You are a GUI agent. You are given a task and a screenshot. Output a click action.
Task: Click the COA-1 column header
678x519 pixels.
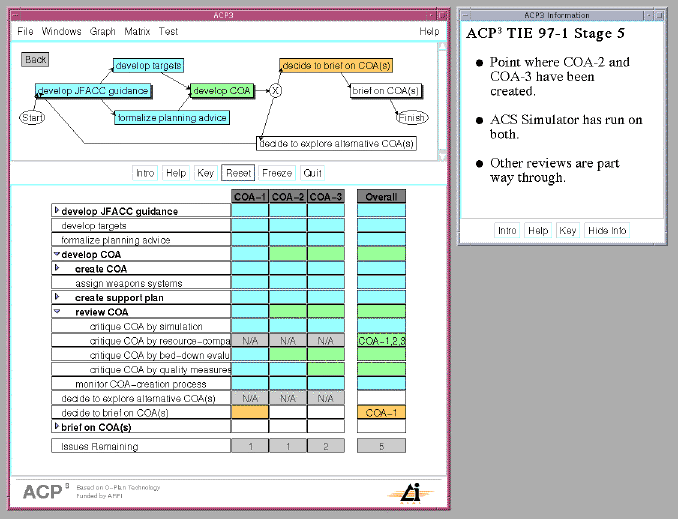pyautogui.click(x=249, y=197)
